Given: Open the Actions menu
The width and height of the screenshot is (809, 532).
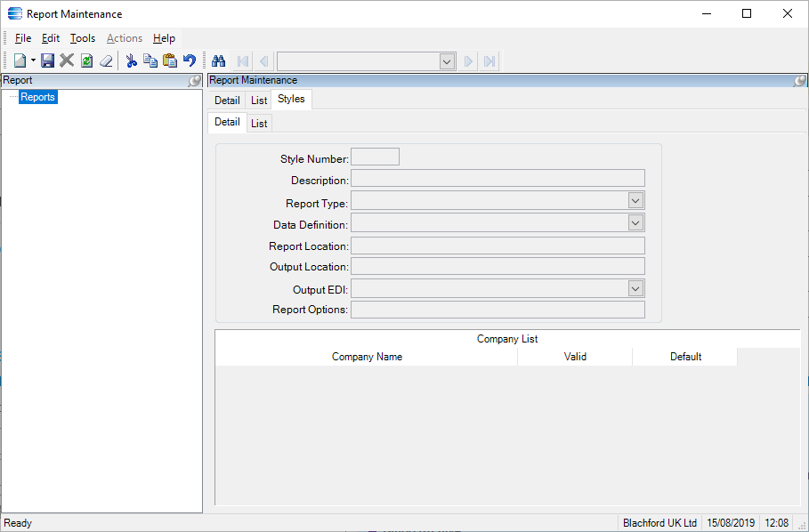Looking at the screenshot, I should [125, 38].
